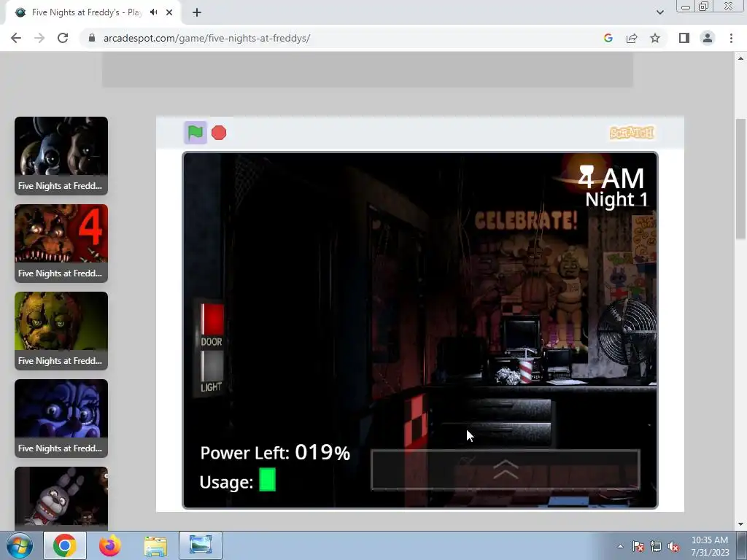Open Chrome's three-dot menu
The width and height of the screenshot is (747, 560).
[731, 38]
